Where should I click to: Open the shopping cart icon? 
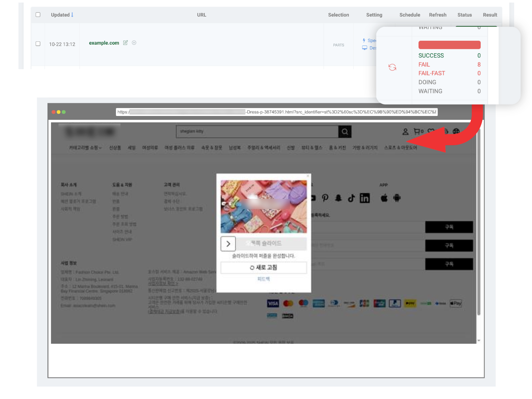click(417, 132)
